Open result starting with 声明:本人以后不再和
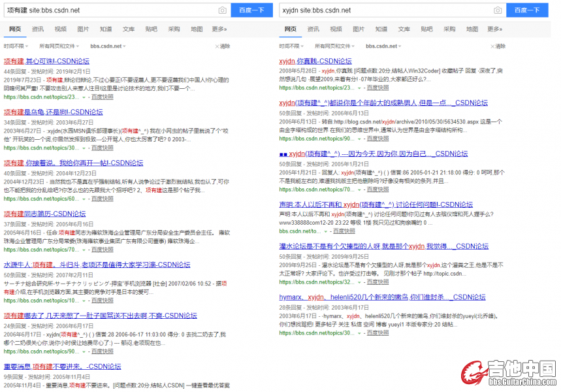Viewport: 561px width, 392px height. [x=376, y=204]
